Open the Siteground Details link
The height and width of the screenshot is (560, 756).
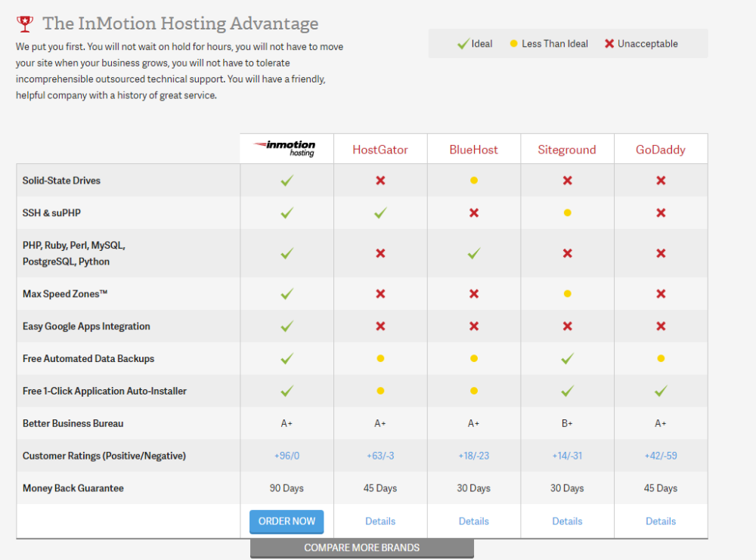coord(568,521)
